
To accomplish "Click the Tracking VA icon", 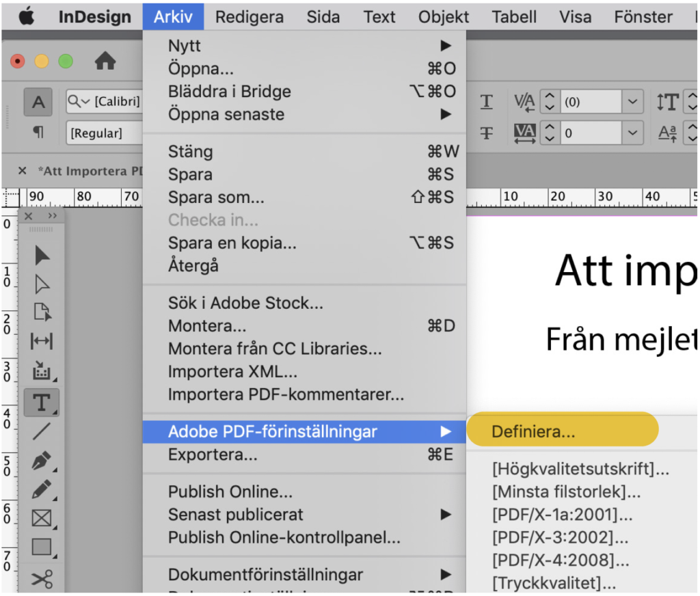I will coord(524,133).
